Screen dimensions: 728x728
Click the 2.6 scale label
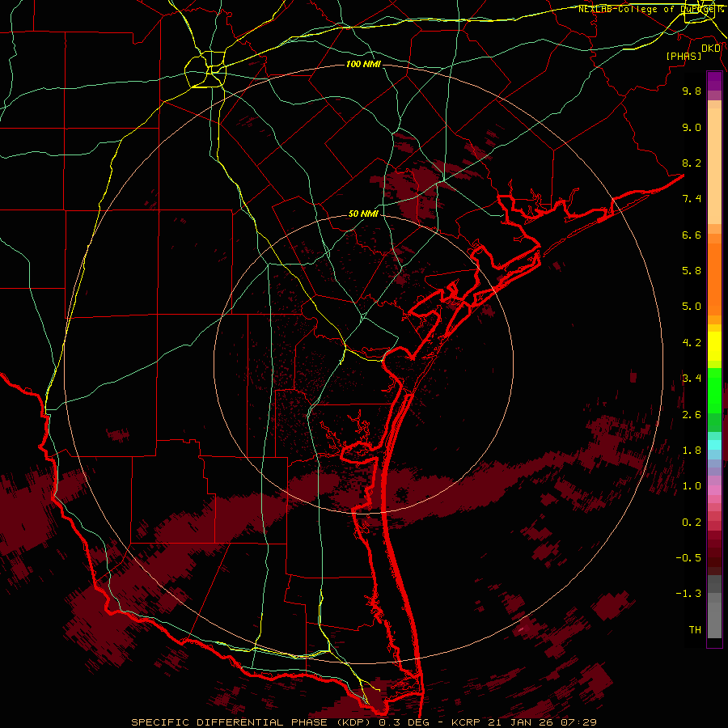(692, 415)
